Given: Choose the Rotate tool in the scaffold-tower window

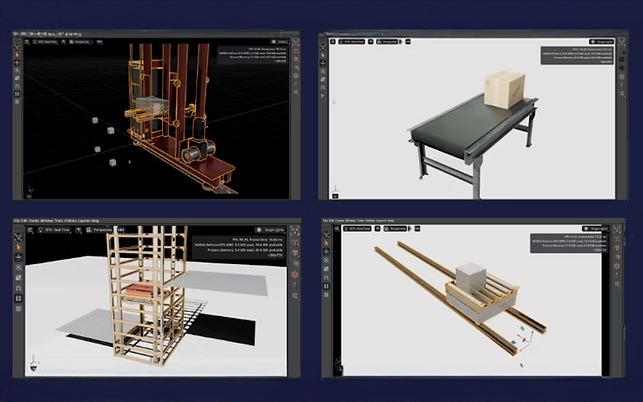Looking at the screenshot, I should (18, 269).
